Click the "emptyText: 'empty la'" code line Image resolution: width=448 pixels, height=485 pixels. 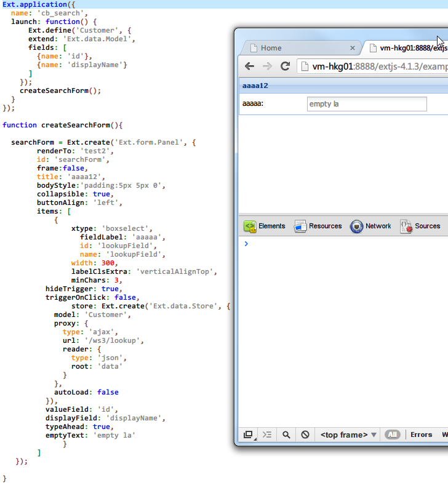pos(90,436)
